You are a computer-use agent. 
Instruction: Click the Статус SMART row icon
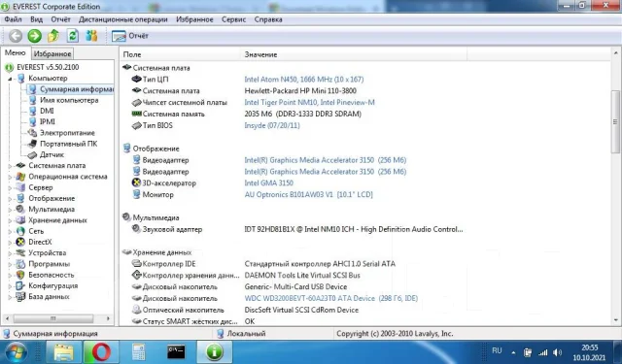[136, 321]
